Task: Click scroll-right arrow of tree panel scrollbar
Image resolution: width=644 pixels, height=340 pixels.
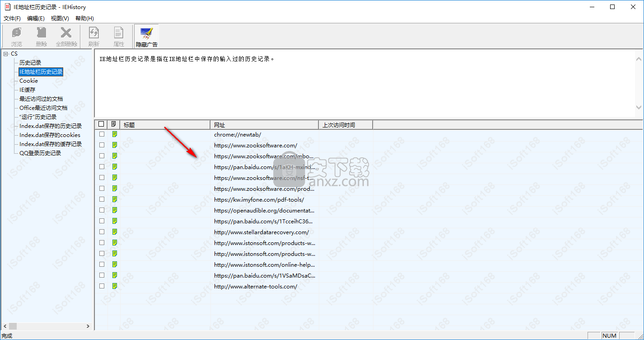Action: pyautogui.click(x=88, y=326)
